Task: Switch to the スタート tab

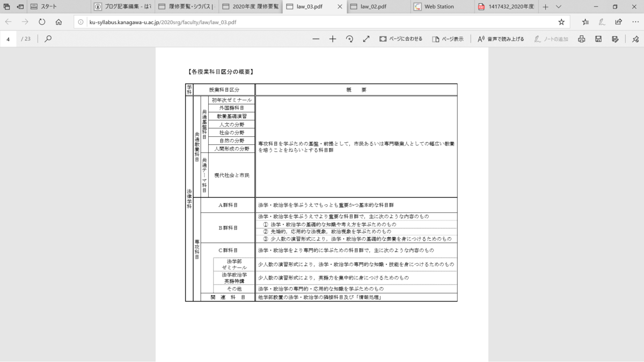Action: tap(57, 6)
